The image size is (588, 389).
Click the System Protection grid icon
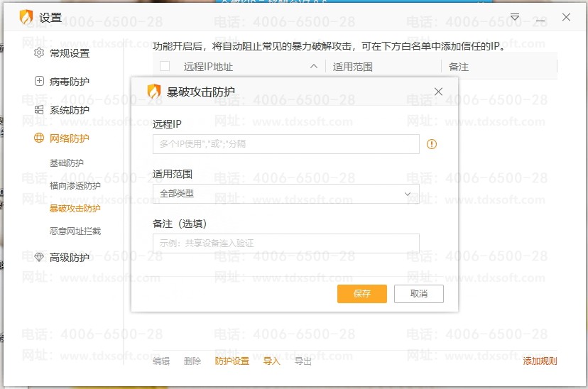click(39, 110)
